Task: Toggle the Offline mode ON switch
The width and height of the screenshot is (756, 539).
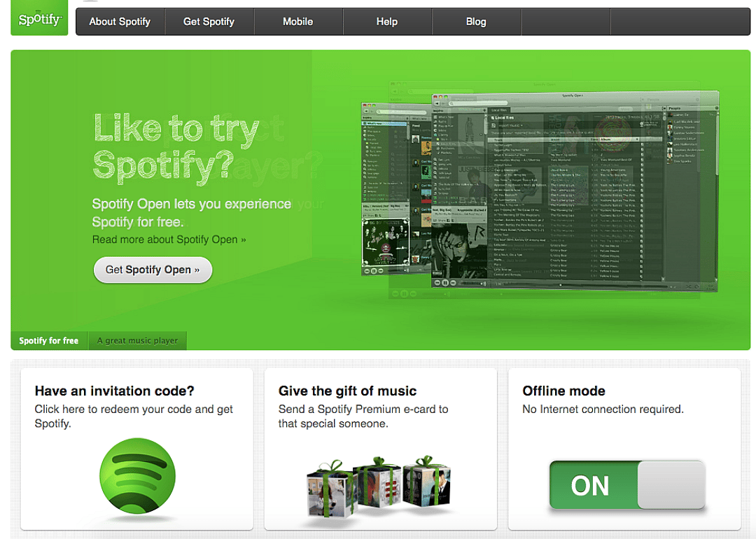Action: tap(626, 485)
